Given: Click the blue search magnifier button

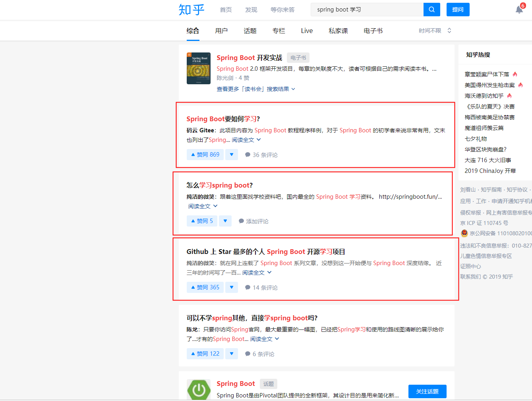Looking at the screenshot, I should pyautogui.click(x=431, y=10).
